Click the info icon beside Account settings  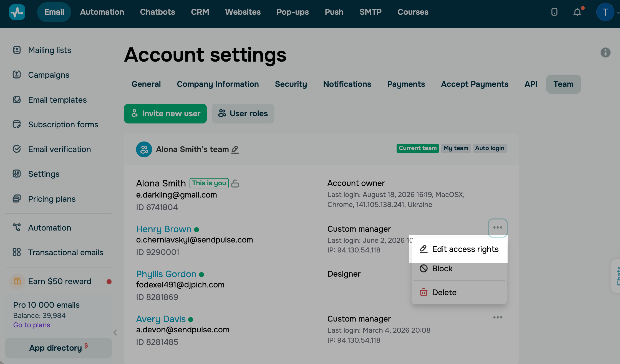tap(605, 52)
